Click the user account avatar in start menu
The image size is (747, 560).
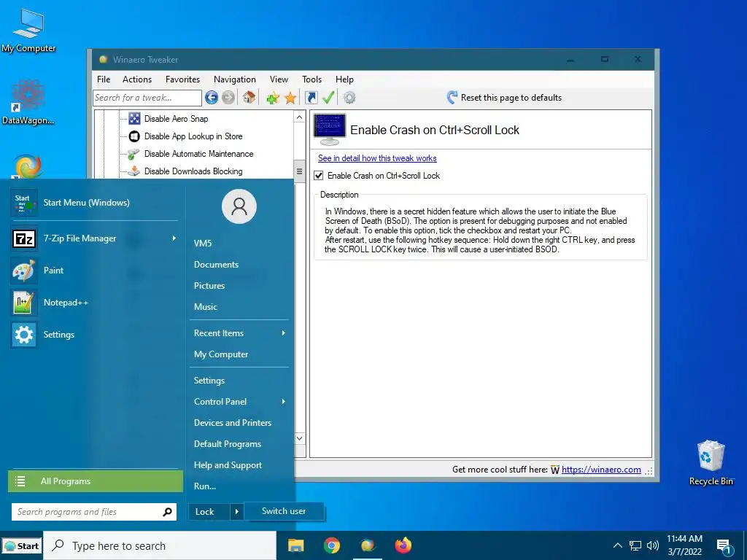(x=239, y=206)
